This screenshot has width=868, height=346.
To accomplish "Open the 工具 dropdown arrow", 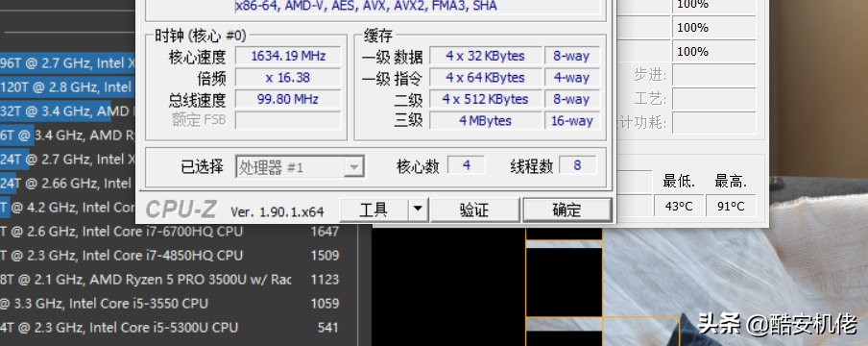I will click(418, 210).
